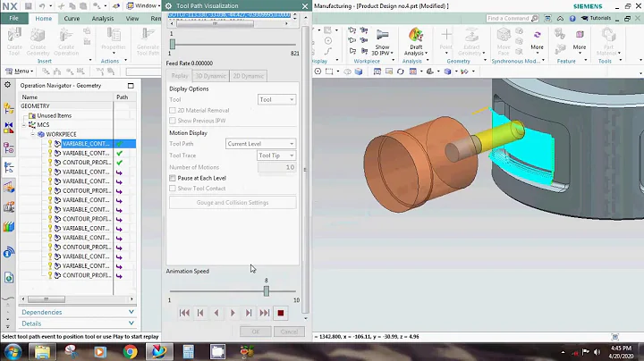
Task: Click Play forward button
Action: (233, 313)
